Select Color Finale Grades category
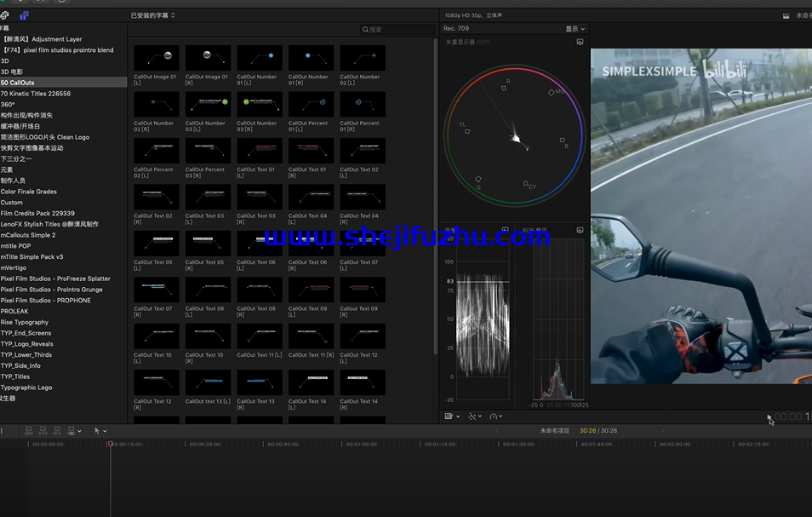Viewport: 812px width, 517px height. (63, 191)
